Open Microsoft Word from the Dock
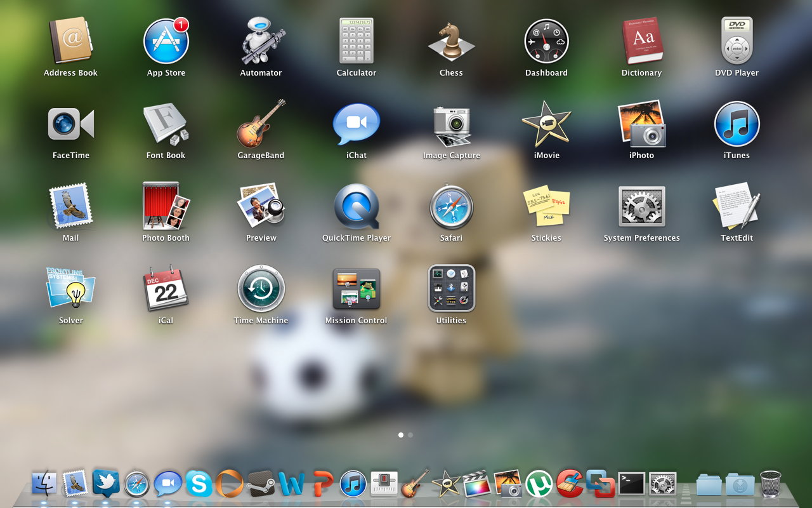The image size is (812, 508). 292,485
